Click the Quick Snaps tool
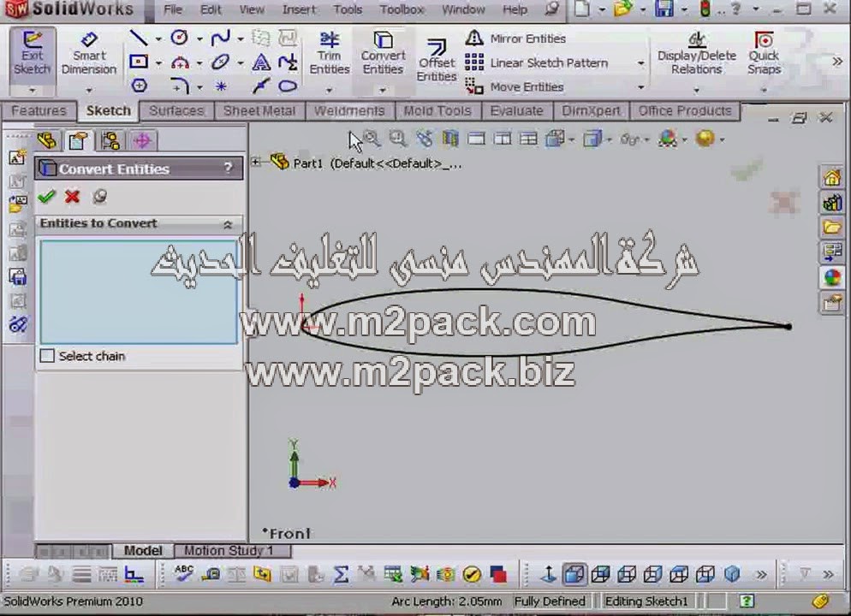 (764, 53)
